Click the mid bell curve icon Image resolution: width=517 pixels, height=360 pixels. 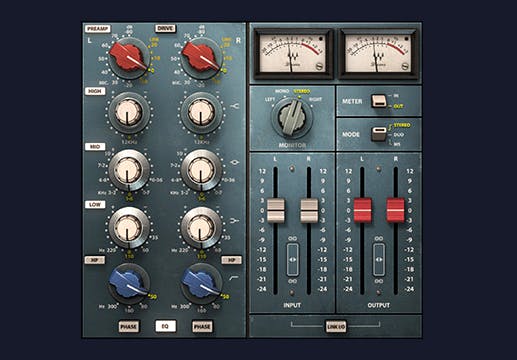(x=235, y=163)
